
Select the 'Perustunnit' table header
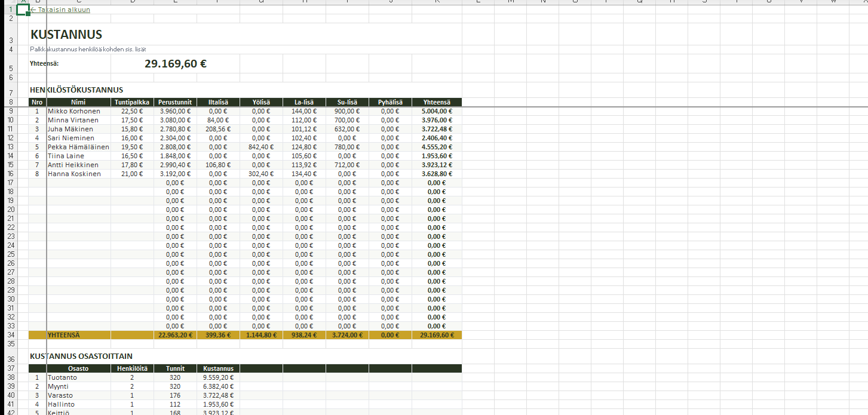pos(175,102)
